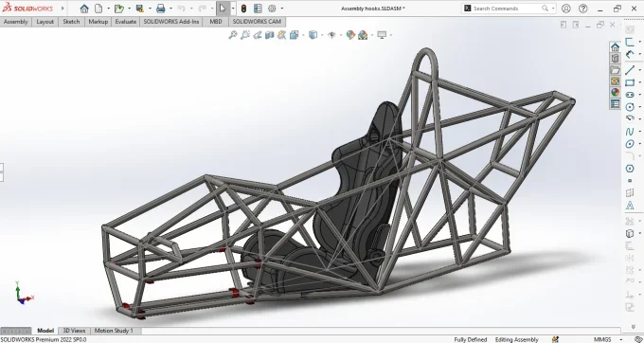Viewport: 644px width, 343px height.
Task: Select the Straight Slot sketch tool
Action: [x=630, y=95]
